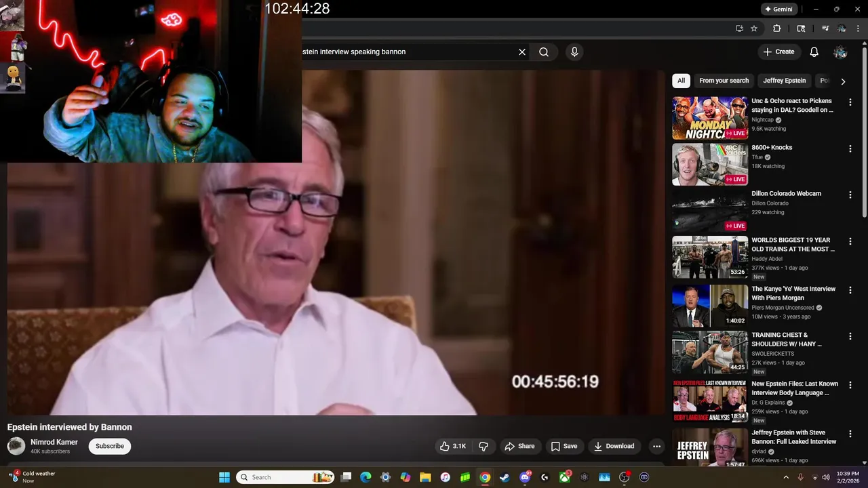Viewport: 868px width, 488px height.
Task: Share the Epstein interviewed by Bannon video
Action: click(519, 446)
